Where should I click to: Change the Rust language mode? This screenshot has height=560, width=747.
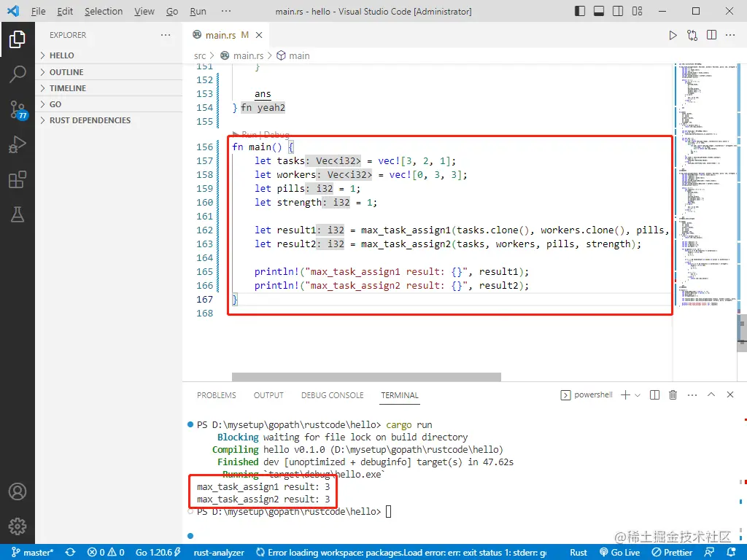(578, 553)
